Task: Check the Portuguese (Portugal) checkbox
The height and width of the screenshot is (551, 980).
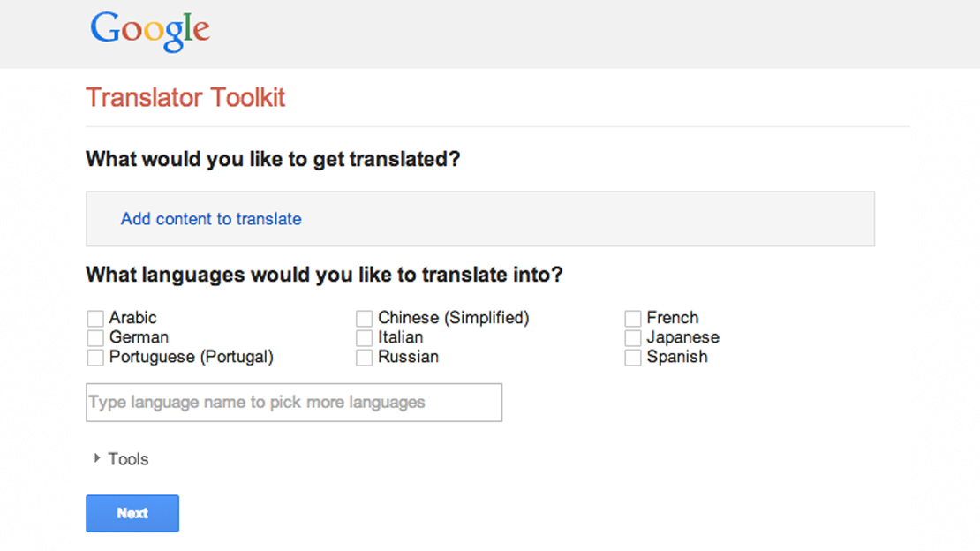Action: tap(95, 357)
